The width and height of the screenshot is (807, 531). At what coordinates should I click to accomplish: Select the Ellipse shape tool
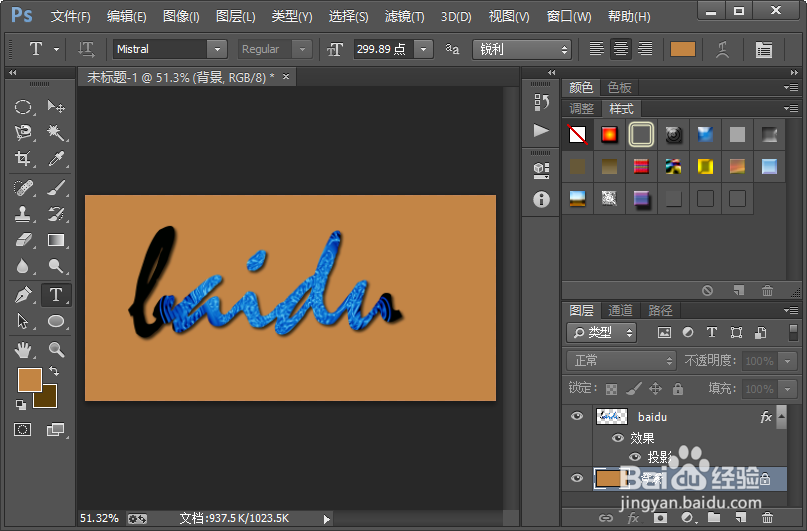tap(56, 321)
